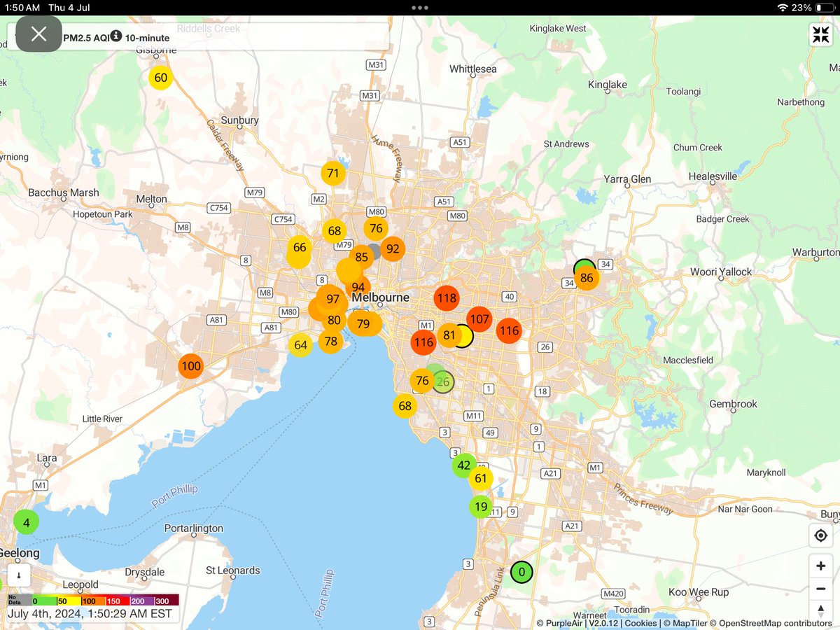The image size is (840, 630).
Task: Click the orange 100 legend swatch
Action: click(93, 601)
